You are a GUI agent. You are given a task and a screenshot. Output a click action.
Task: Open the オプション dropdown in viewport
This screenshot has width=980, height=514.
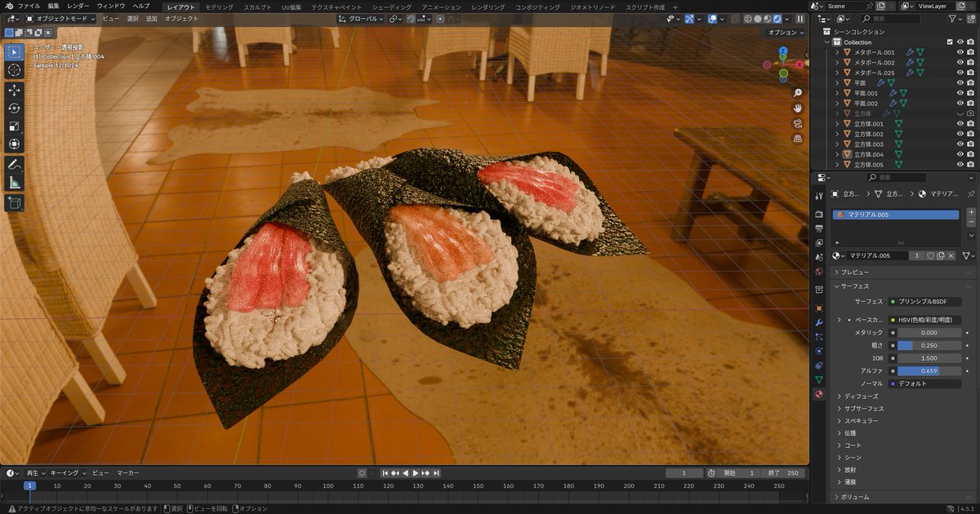[x=786, y=33]
